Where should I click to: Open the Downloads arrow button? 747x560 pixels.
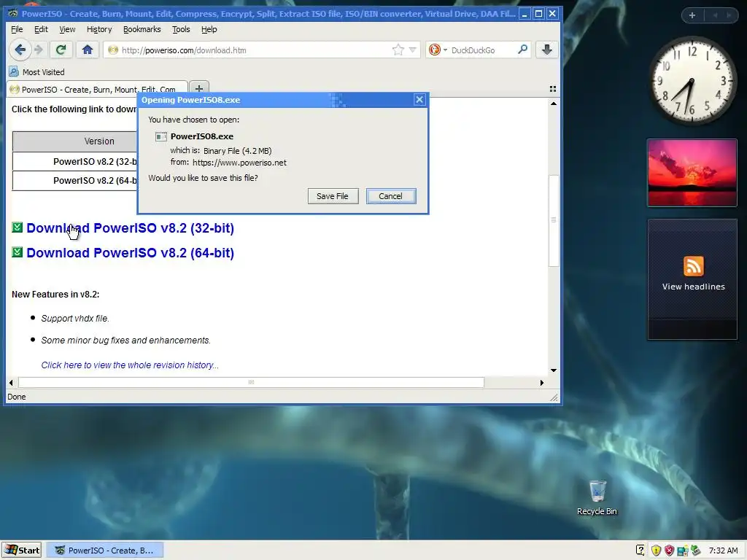click(547, 50)
